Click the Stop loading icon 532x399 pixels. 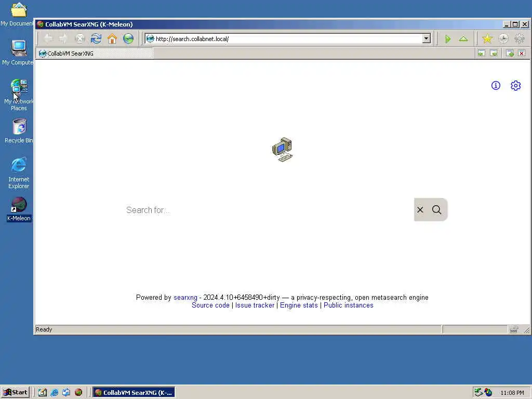[x=79, y=38]
